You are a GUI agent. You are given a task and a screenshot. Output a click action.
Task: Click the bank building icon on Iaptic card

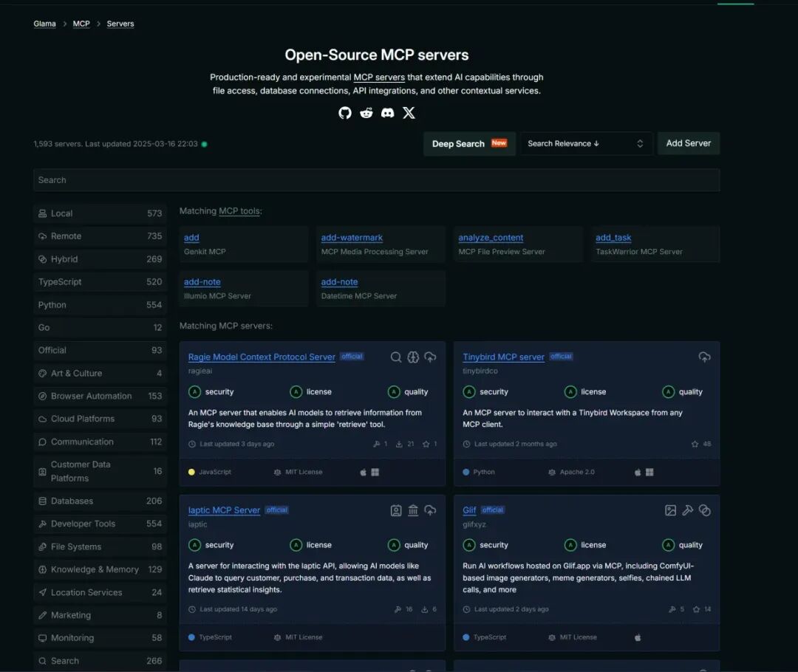(413, 510)
